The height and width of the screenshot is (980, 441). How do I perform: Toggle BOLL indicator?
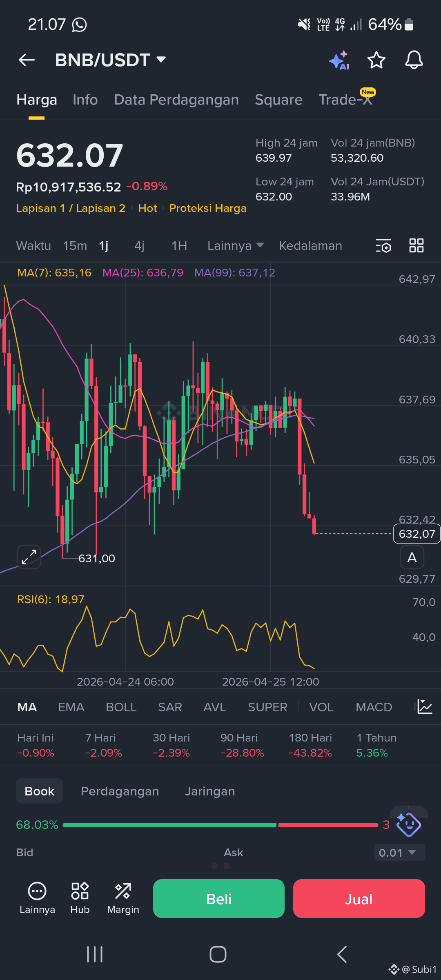(121, 707)
